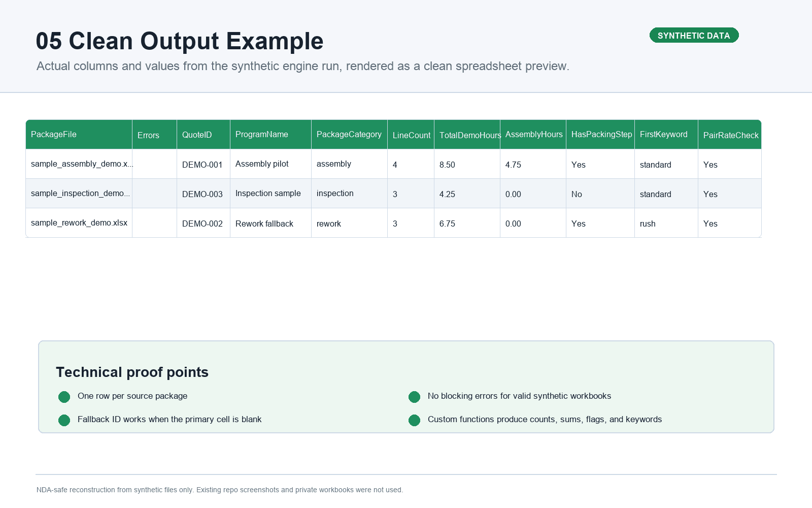
Task: Click the SYNTHETIC DATA badge
Action: pyautogui.click(x=694, y=35)
